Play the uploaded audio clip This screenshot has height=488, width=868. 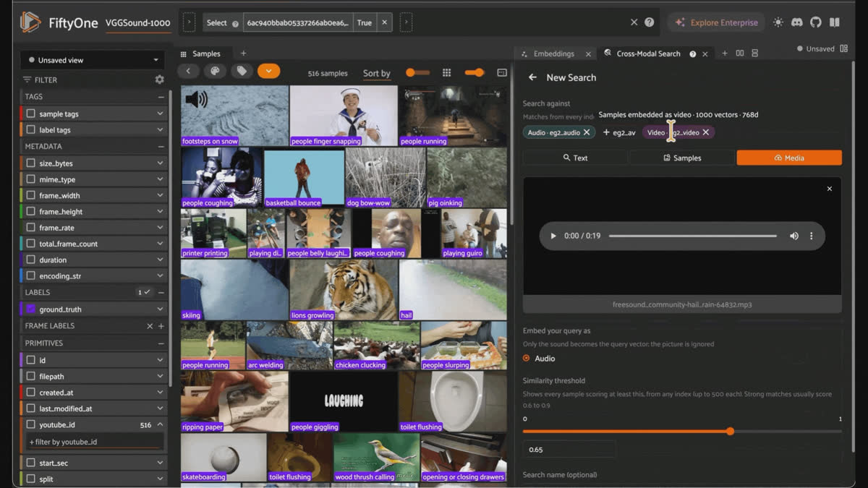(553, 236)
